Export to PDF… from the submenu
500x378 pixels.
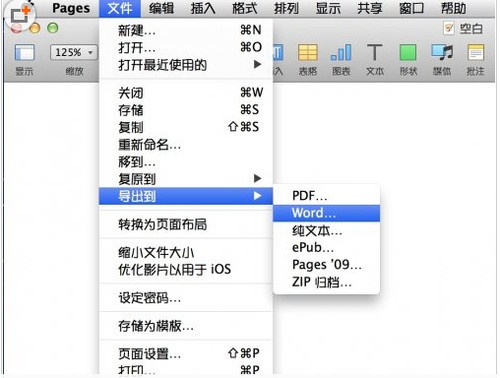(326, 196)
